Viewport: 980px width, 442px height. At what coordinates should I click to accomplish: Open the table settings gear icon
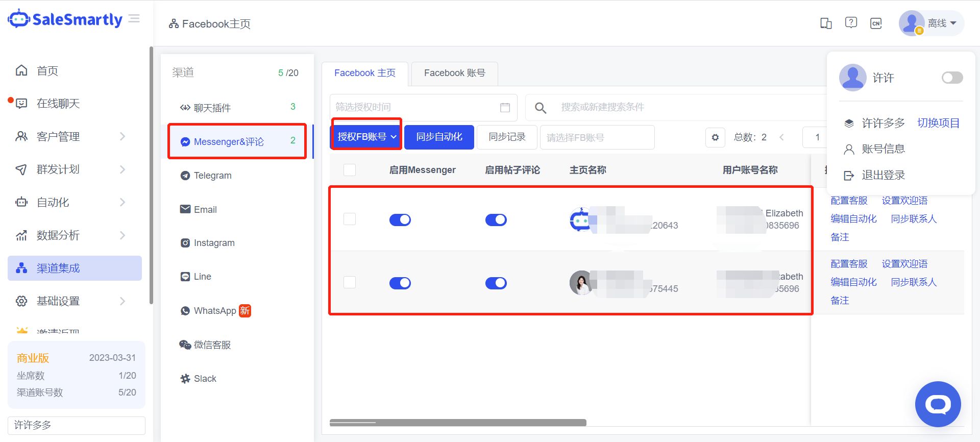pos(715,137)
